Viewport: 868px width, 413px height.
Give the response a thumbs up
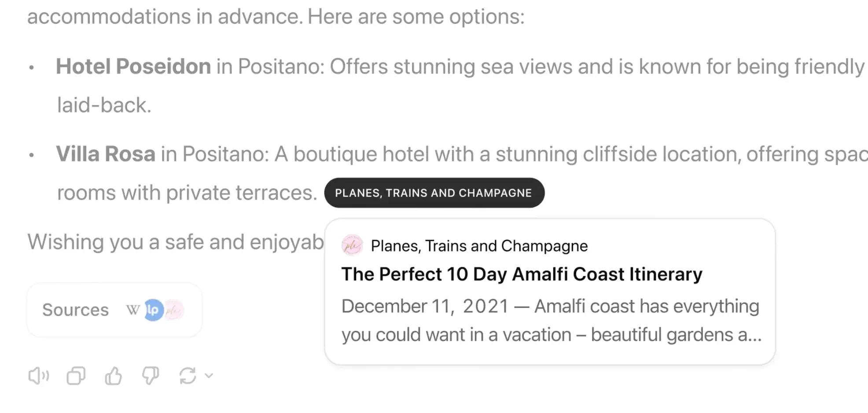pyautogui.click(x=114, y=376)
